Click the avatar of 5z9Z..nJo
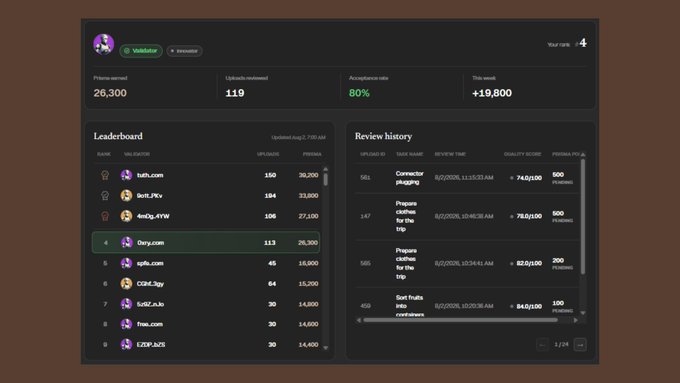680x383 pixels. pyautogui.click(x=126, y=304)
